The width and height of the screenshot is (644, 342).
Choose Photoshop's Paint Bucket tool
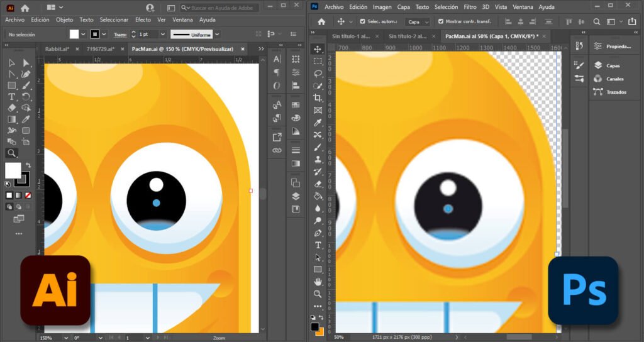pyautogui.click(x=318, y=196)
